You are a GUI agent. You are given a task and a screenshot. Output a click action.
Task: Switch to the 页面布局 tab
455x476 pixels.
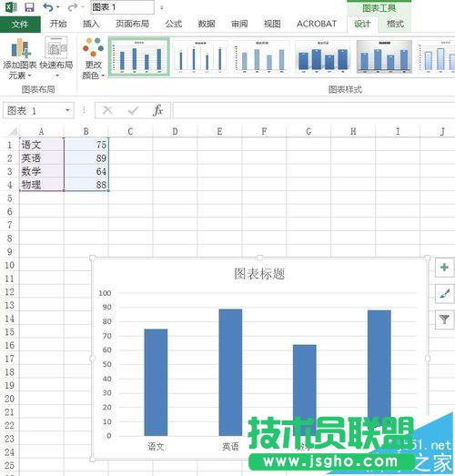coord(132,24)
